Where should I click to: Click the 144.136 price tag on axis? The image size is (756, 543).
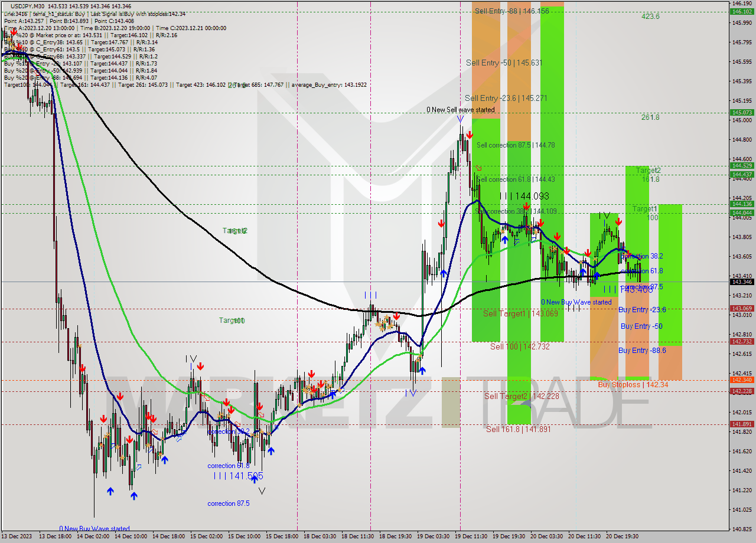742,204
